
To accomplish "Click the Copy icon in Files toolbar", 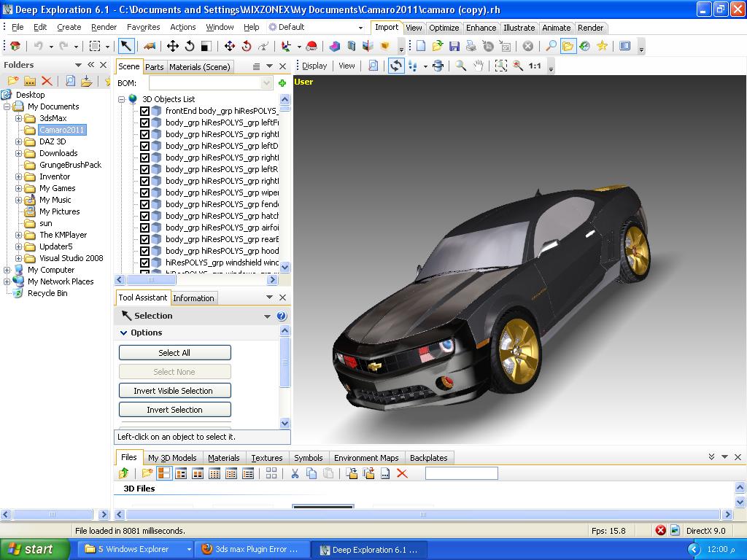I will (311, 473).
